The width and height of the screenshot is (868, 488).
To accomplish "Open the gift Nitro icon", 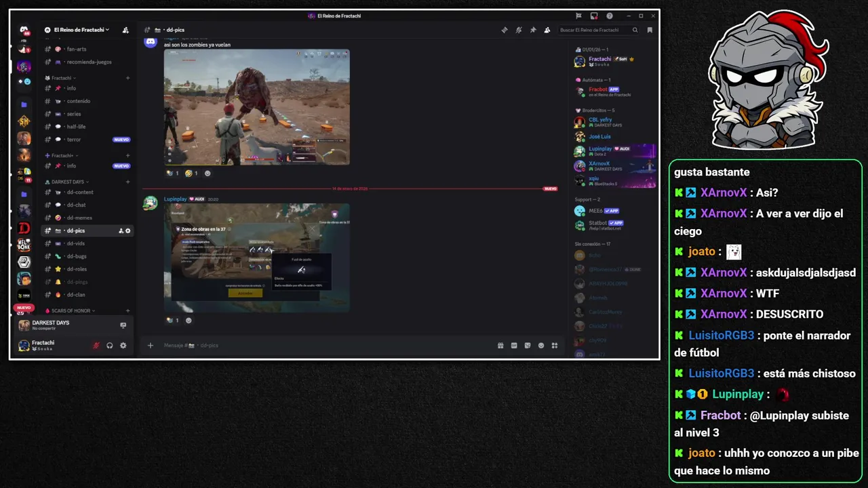I will 500,346.
